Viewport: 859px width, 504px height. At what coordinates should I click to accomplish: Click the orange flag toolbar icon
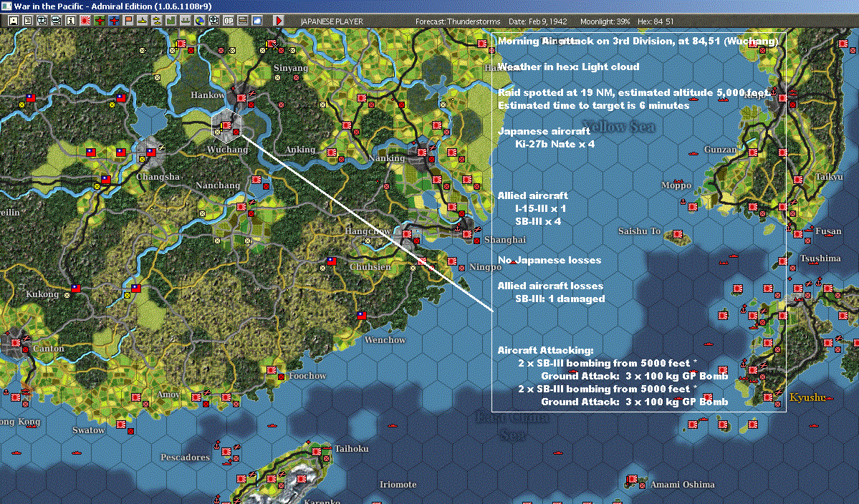tap(128, 21)
